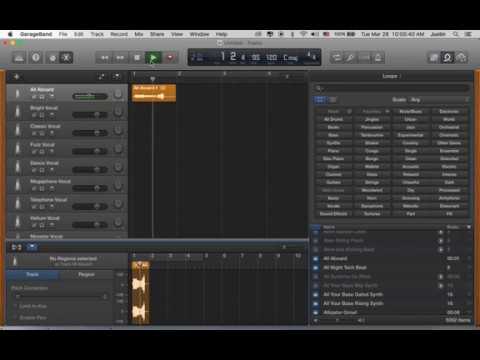Sort loops by the Name column header
480x360 pixels.
click(x=329, y=227)
